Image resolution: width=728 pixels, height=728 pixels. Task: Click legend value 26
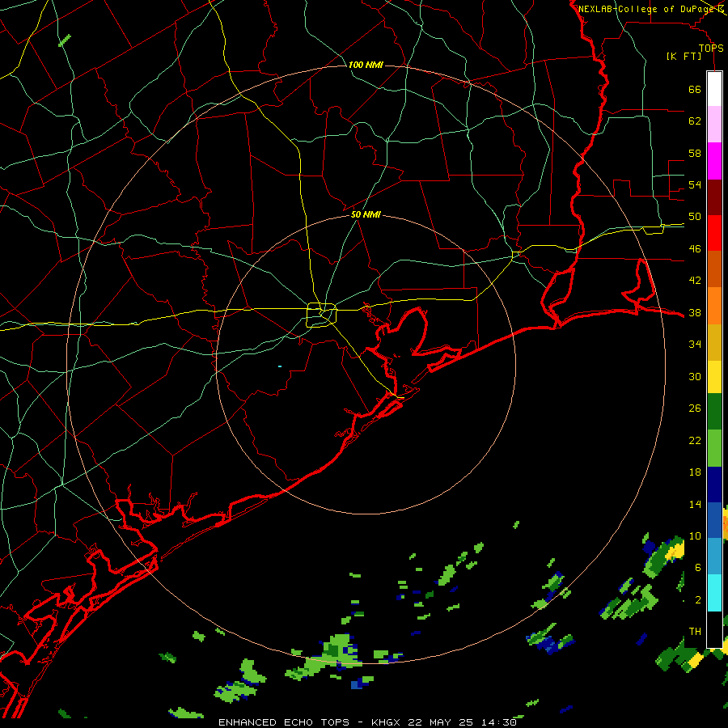pos(695,408)
